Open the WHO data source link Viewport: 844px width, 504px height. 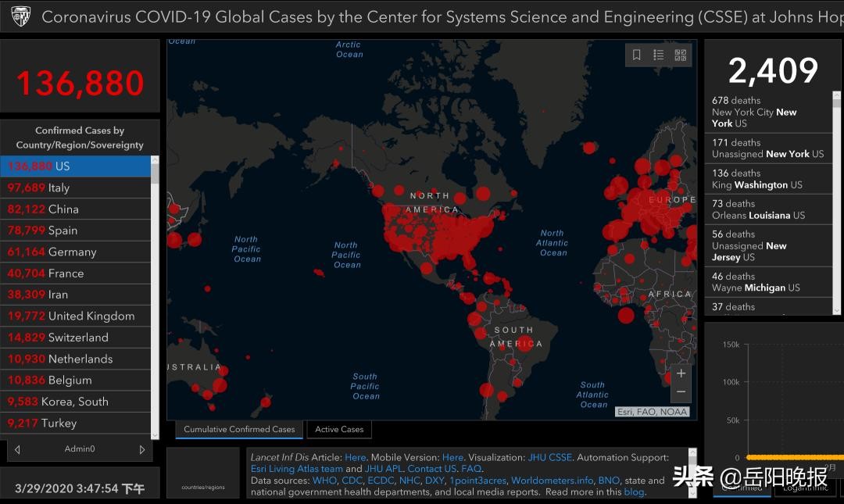point(324,481)
